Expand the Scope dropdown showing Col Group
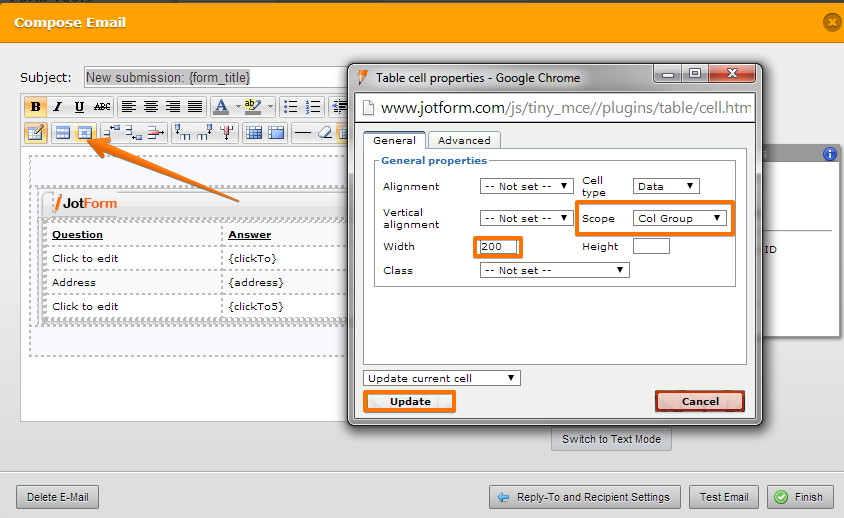Viewport: 844px width, 518px height. [679, 218]
